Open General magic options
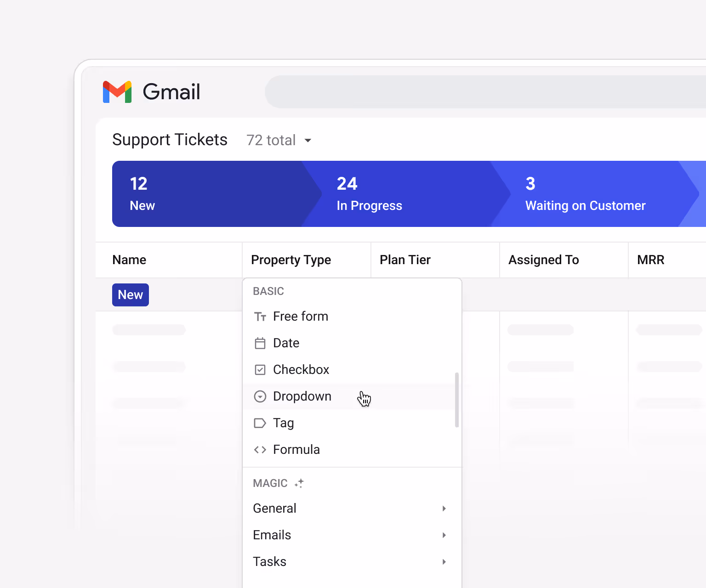This screenshot has width=706, height=588. coord(352,509)
